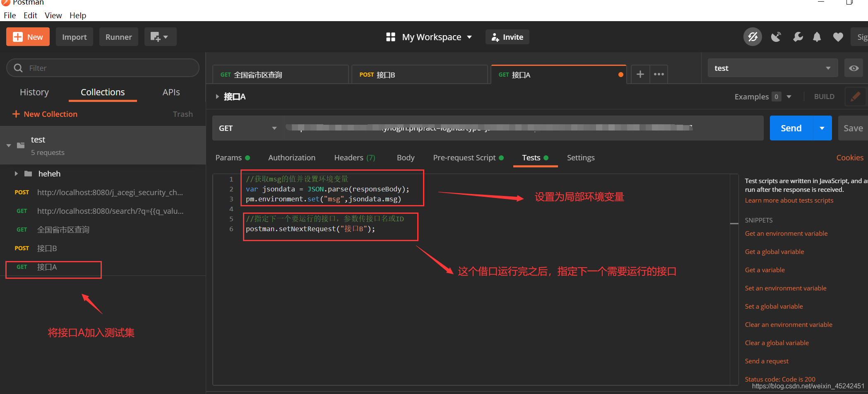868x394 pixels.
Task: Click the Save button
Action: pos(853,128)
